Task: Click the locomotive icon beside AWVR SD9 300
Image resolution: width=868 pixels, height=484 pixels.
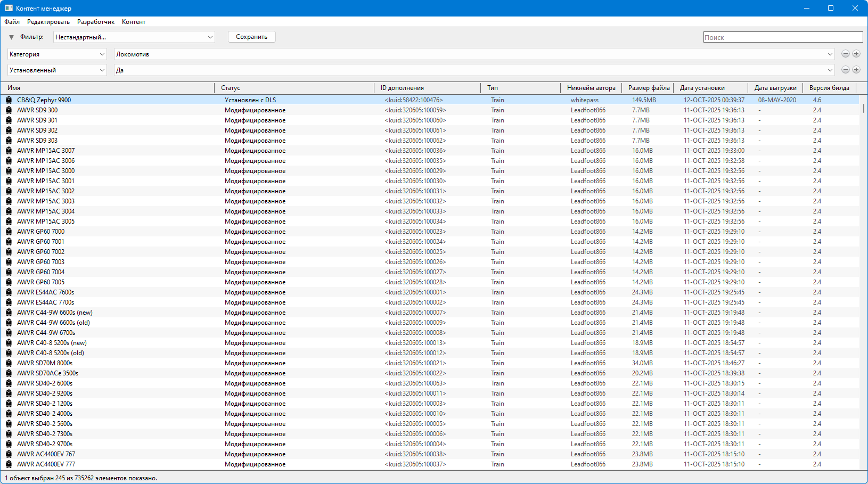Action: click(9, 110)
